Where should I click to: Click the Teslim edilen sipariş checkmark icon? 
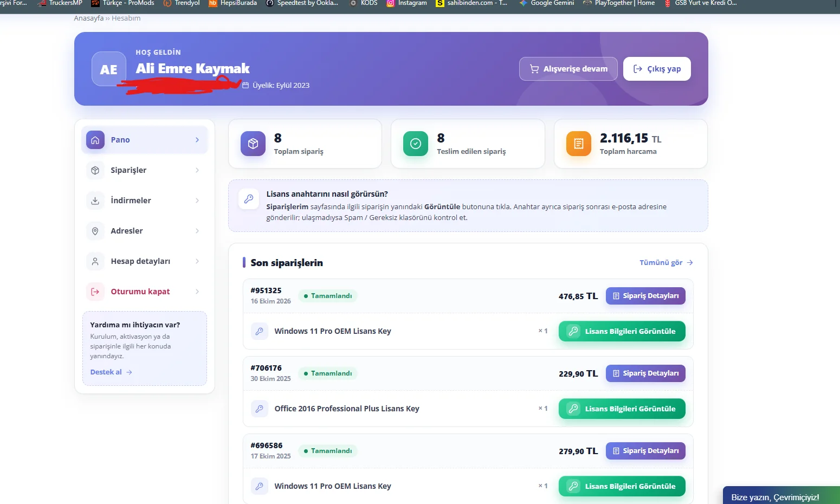[416, 144]
